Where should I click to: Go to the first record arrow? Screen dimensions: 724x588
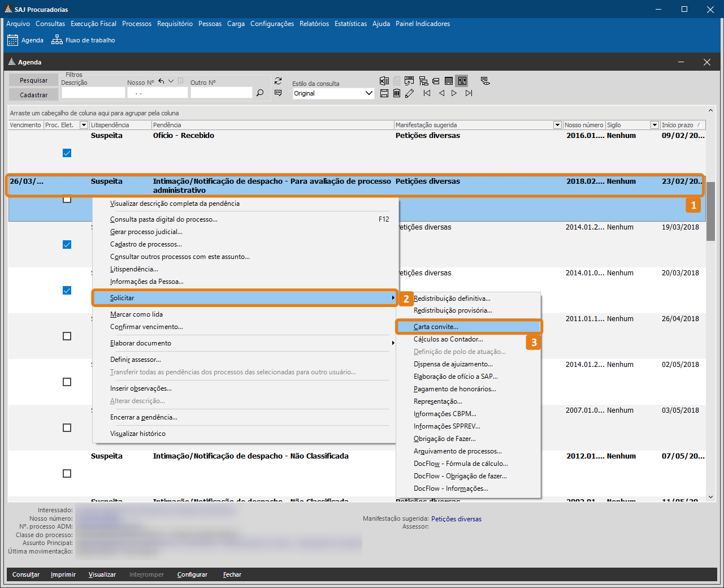[427, 93]
